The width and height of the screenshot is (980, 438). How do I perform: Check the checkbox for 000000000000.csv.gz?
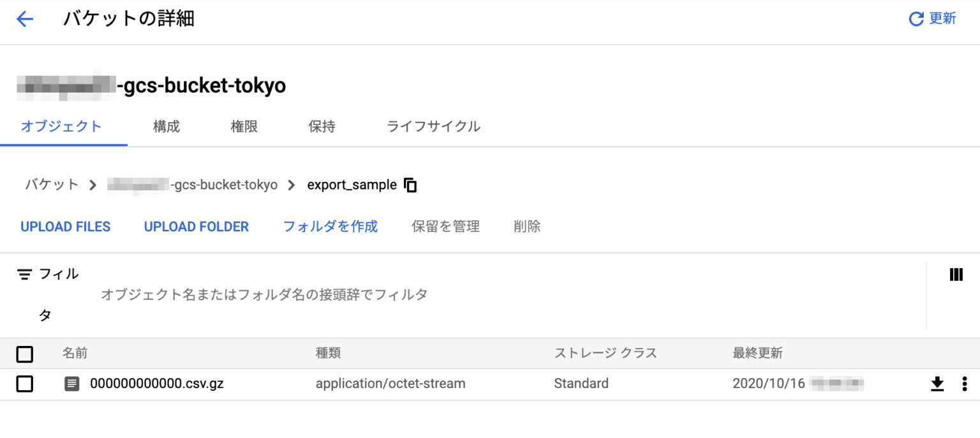pyautogui.click(x=24, y=384)
